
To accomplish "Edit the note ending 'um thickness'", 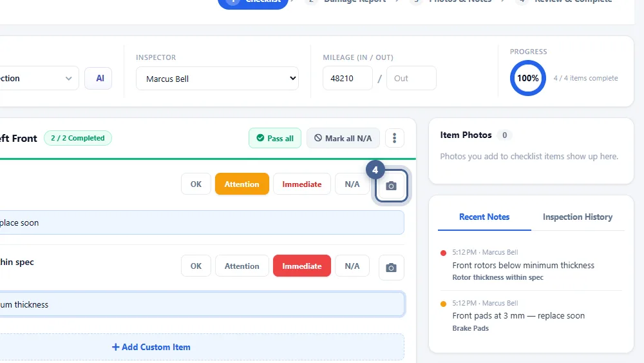I will coord(202,304).
